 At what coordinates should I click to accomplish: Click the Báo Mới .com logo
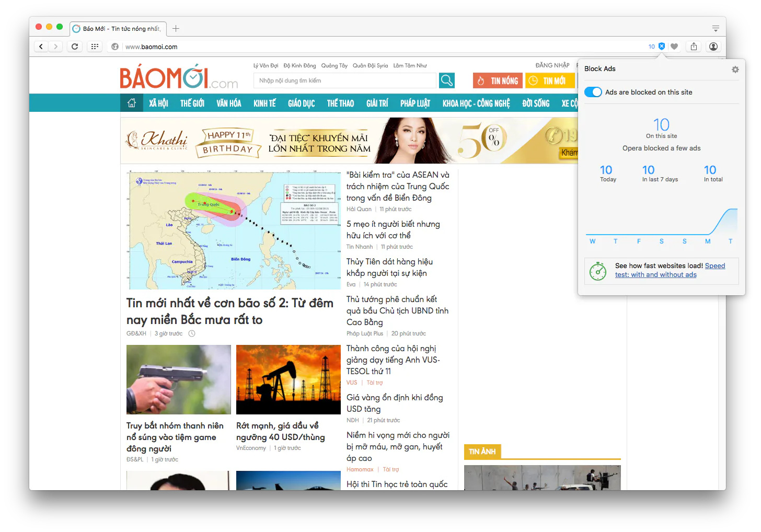coord(179,77)
